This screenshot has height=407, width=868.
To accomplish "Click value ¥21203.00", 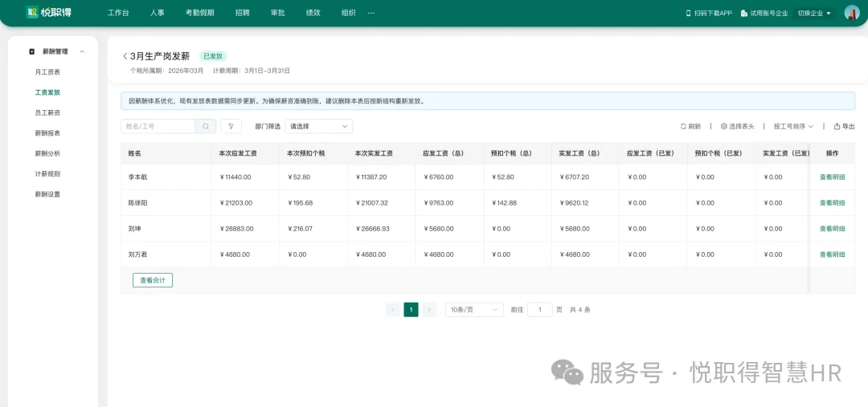I will tap(236, 203).
